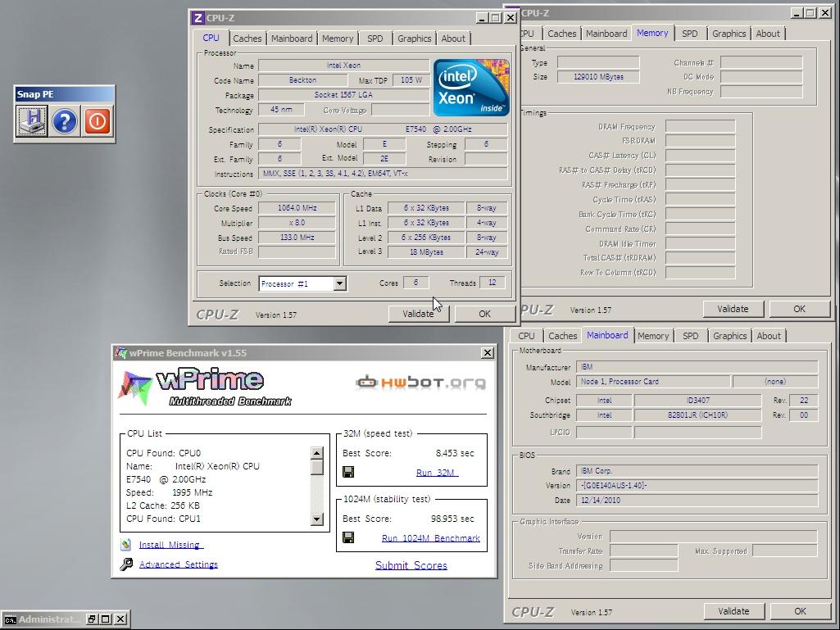Click OK in Mainboard CPU-Z window
840x630 pixels.
800,611
